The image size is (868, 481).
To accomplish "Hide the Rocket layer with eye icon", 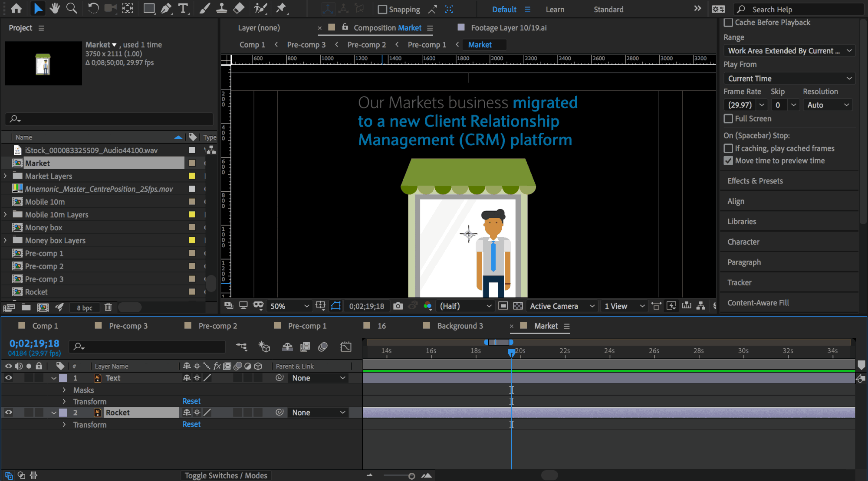I will 8,412.
